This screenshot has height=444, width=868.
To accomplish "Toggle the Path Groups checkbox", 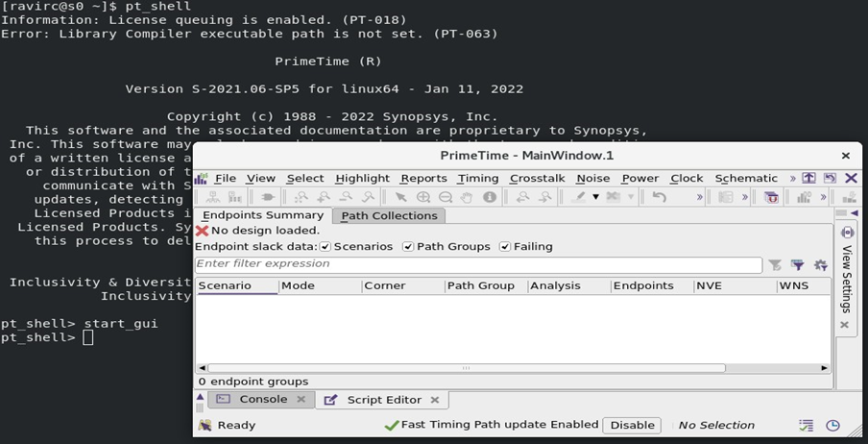I will pos(408,247).
